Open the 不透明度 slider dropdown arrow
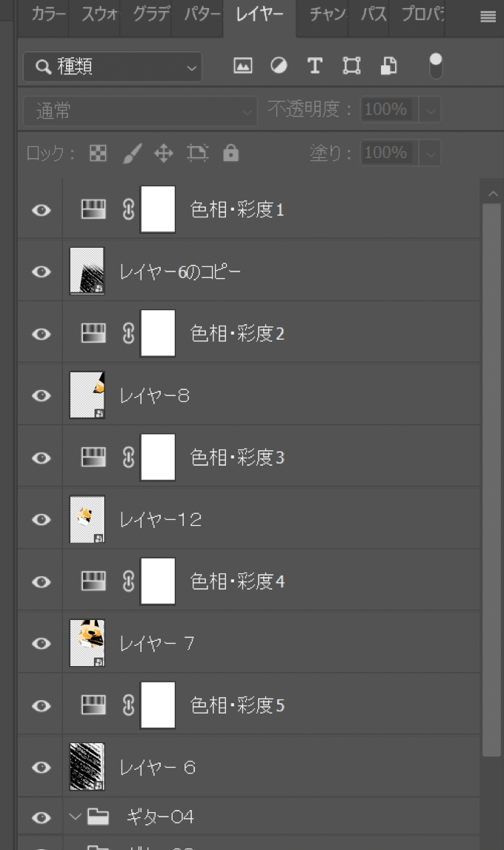This screenshot has width=504, height=850. point(430,110)
